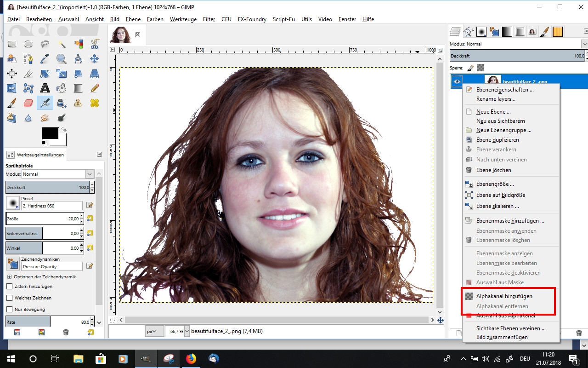Toggle the Weiches Zeichnen checkbox
Screen dimensions: 588x368
10,298
